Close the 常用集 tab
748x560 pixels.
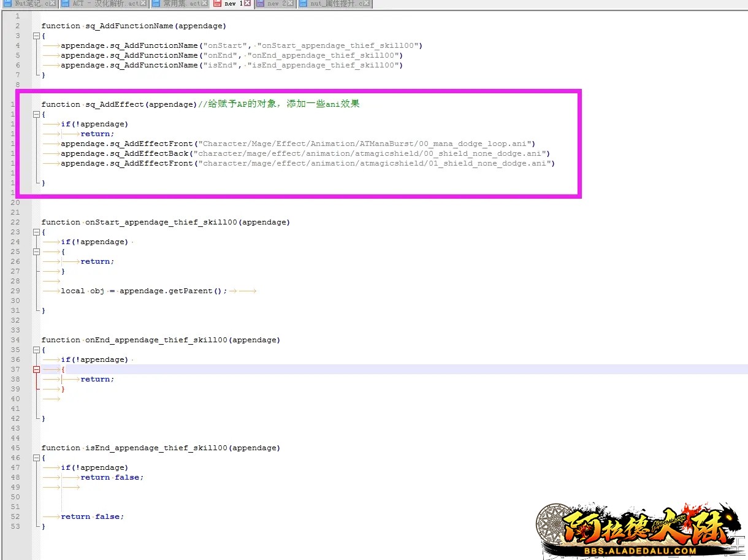click(205, 4)
